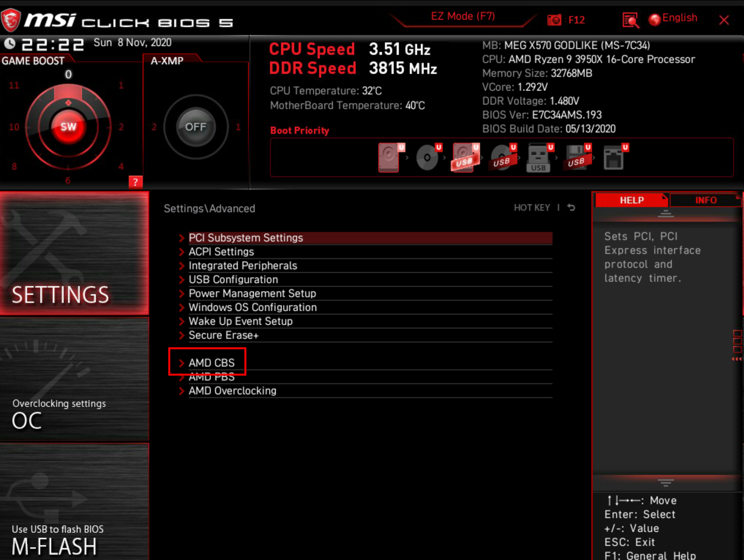744x560 pixels.
Task: Click the CPU Speed 3.51 GHz readout
Action: coord(350,49)
